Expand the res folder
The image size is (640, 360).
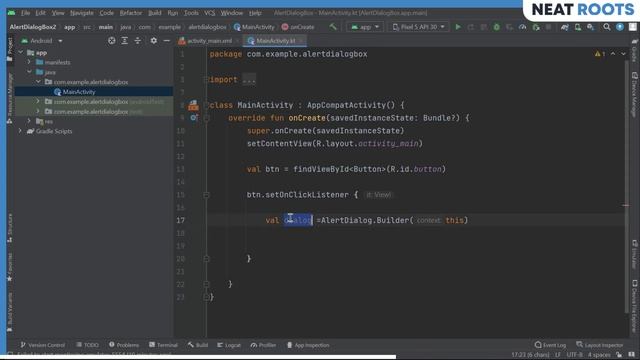click(29, 121)
